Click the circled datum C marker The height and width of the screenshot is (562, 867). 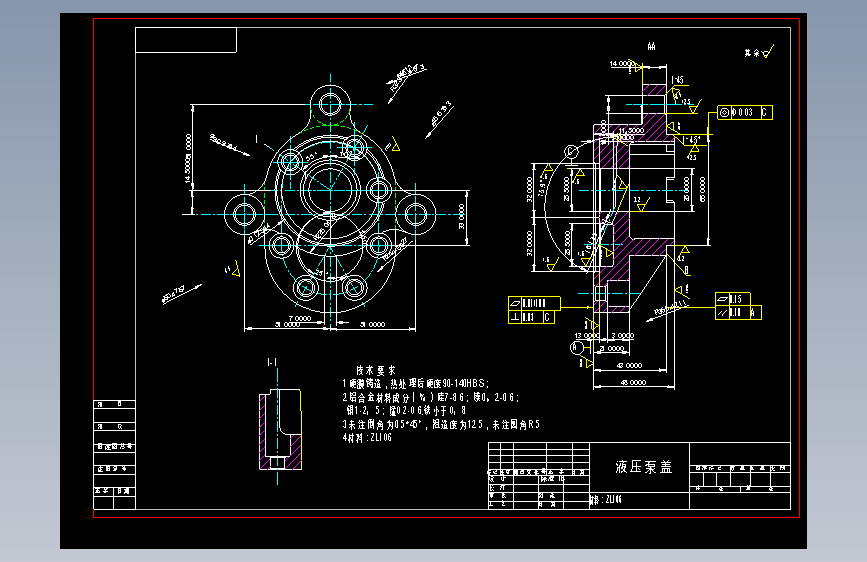571,151
